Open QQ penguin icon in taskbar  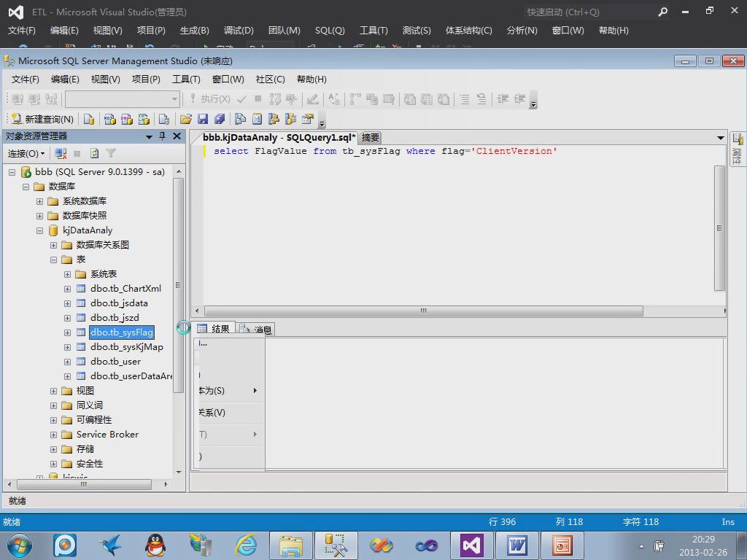155,545
